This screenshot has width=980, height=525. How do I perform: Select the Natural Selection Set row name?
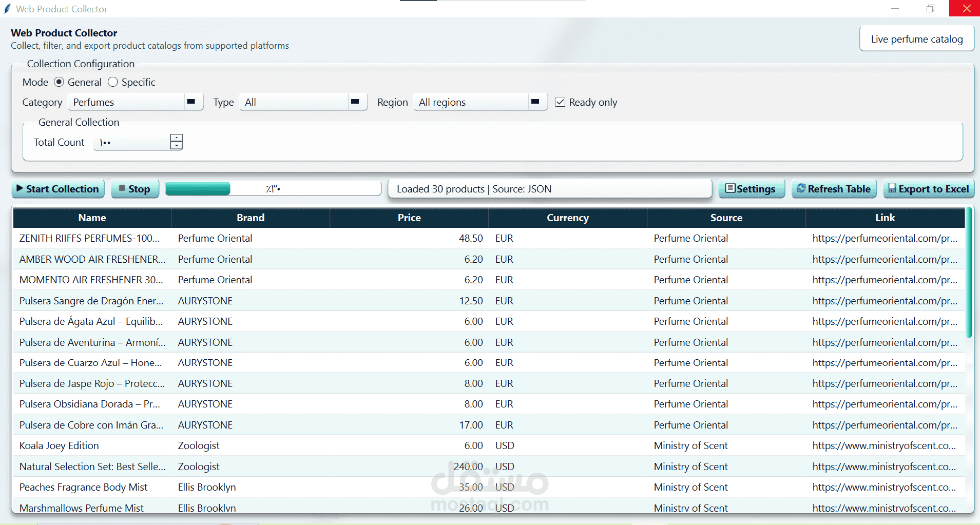pos(92,466)
